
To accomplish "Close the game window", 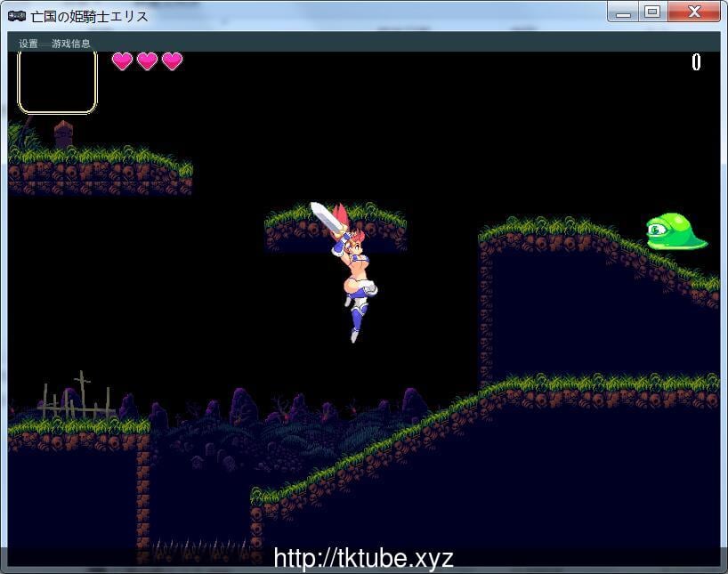I will click(x=694, y=12).
